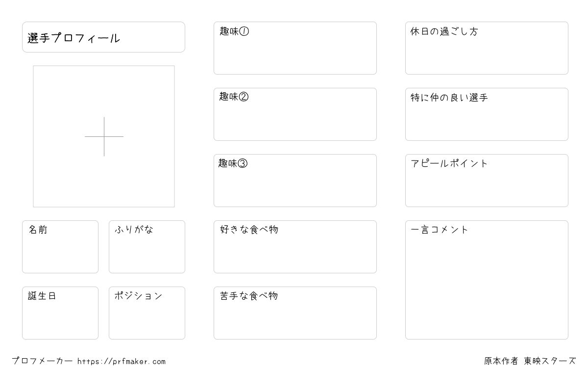Click the 好きな食べ物 favorite food box

click(x=295, y=247)
